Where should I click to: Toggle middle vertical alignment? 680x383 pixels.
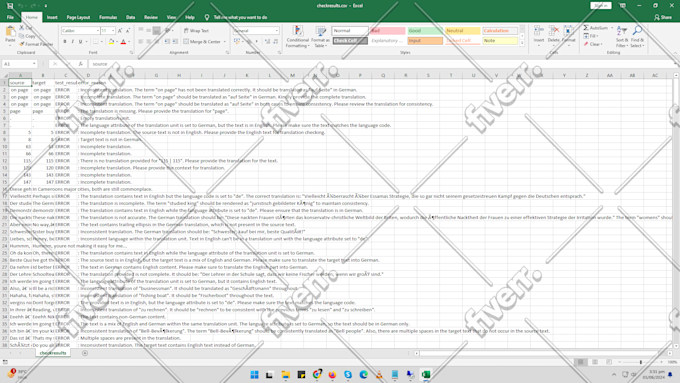[x=148, y=31]
